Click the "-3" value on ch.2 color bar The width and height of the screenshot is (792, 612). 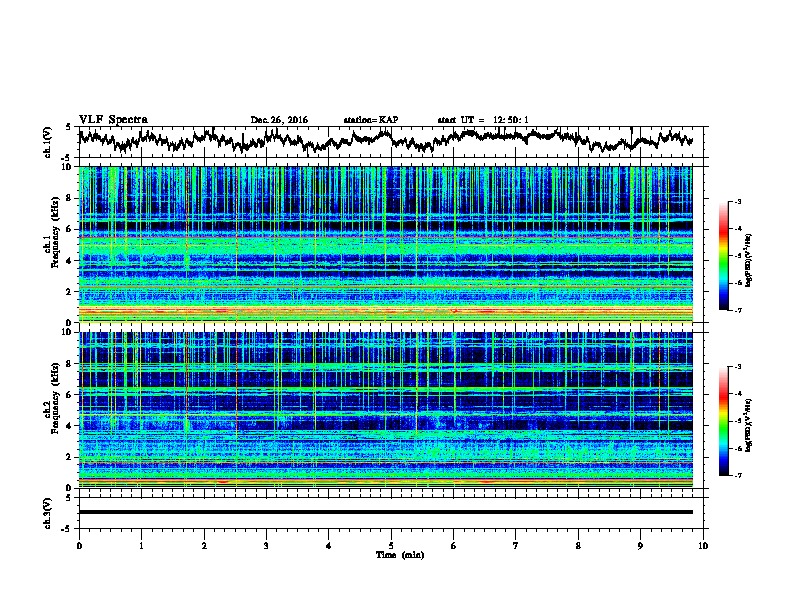click(x=737, y=367)
